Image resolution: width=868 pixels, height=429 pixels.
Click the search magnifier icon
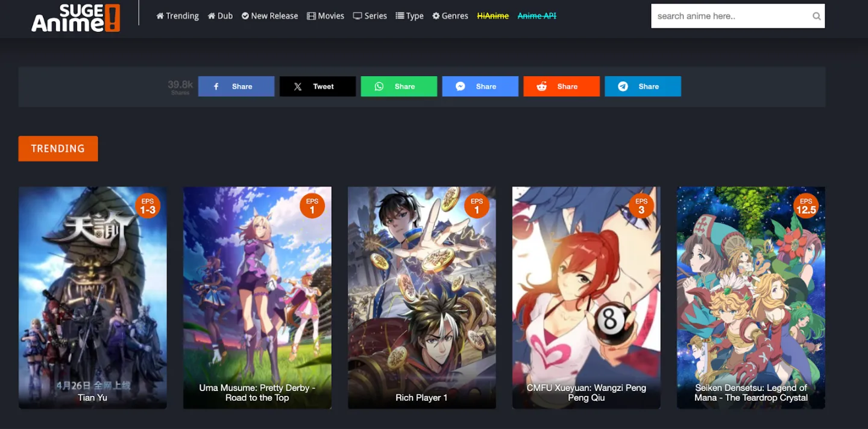[x=816, y=16]
